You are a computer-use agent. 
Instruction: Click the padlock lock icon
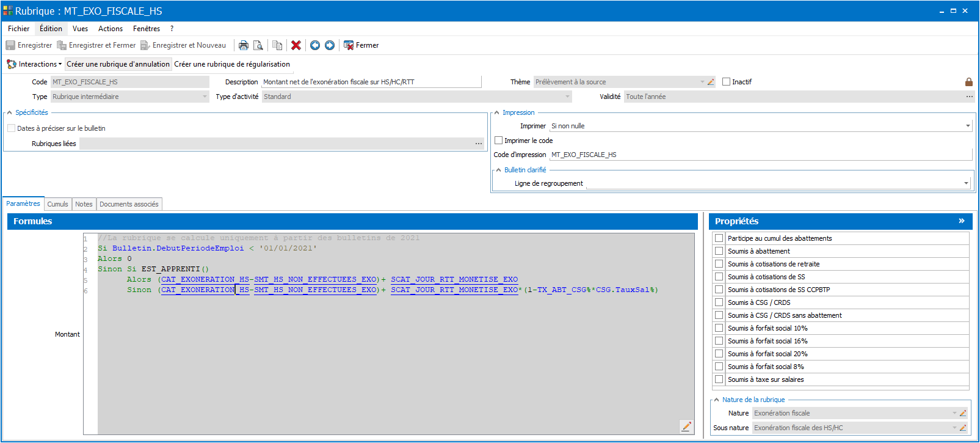[x=968, y=82]
